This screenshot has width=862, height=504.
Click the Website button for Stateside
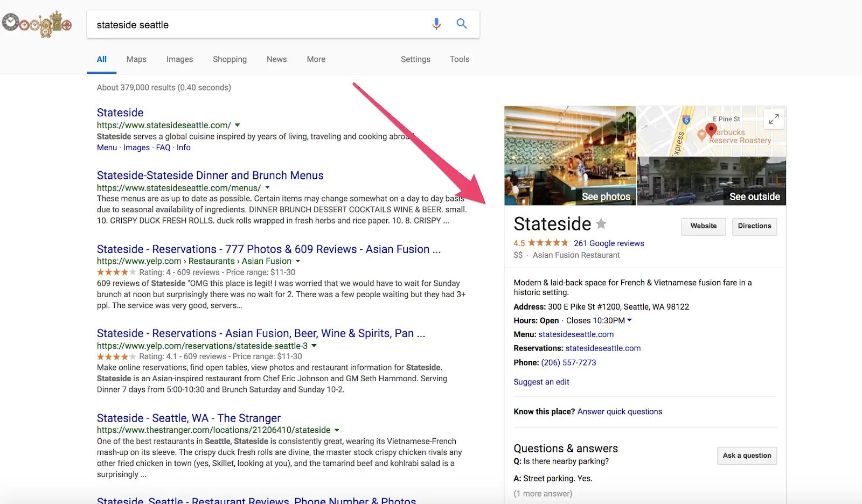(703, 226)
